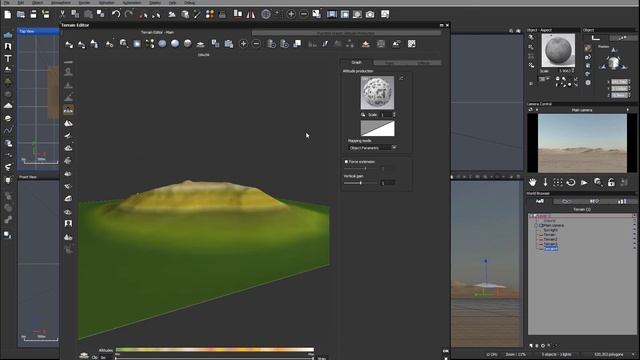Open the Object menu

pyautogui.click(x=37, y=2)
